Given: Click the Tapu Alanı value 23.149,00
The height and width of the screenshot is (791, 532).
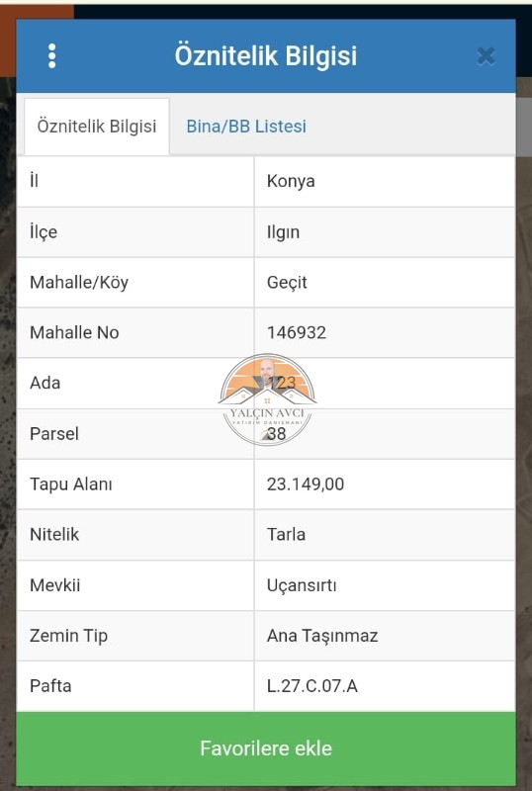Looking at the screenshot, I should pyautogui.click(x=306, y=484).
